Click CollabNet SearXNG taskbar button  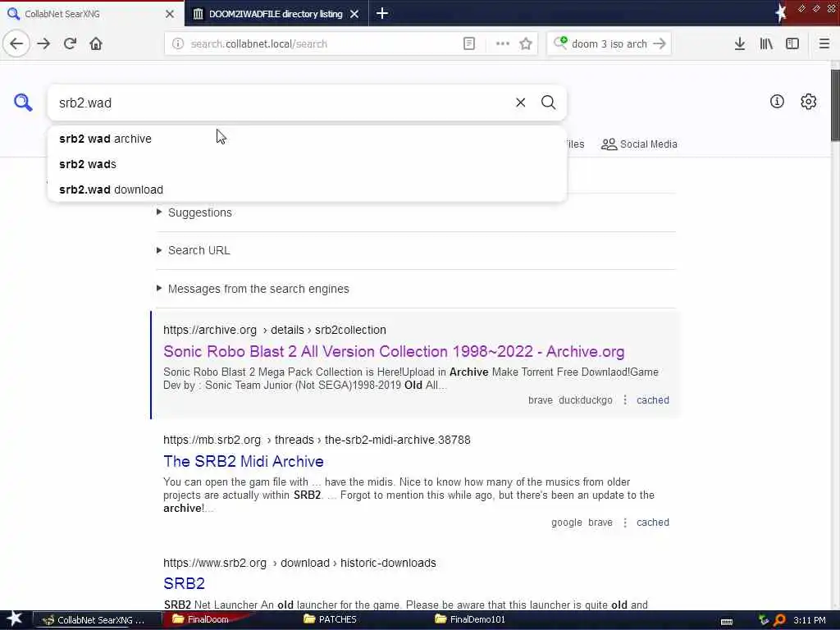pyautogui.click(x=98, y=620)
